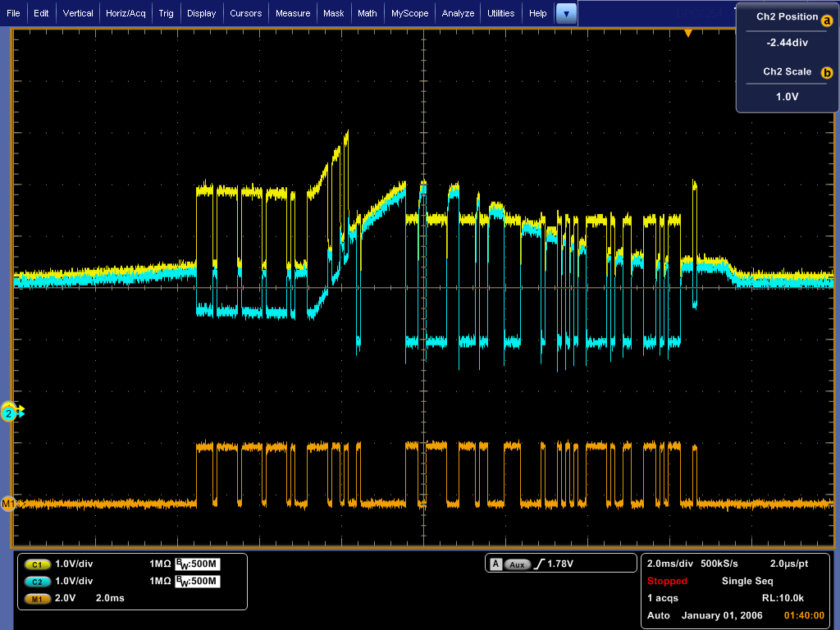The image size is (840, 630).
Task: Click the 2.0ms/div timebase readout
Action: (669, 564)
